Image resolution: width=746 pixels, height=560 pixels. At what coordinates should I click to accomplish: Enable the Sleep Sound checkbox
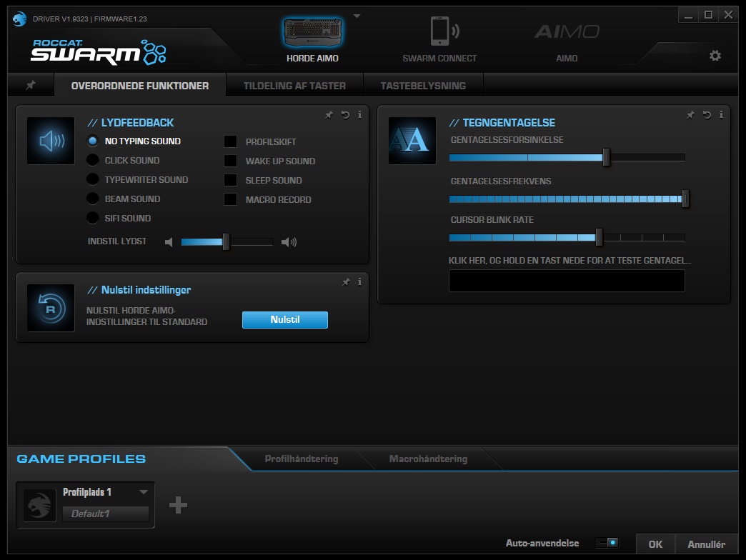click(x=230, y=180)
